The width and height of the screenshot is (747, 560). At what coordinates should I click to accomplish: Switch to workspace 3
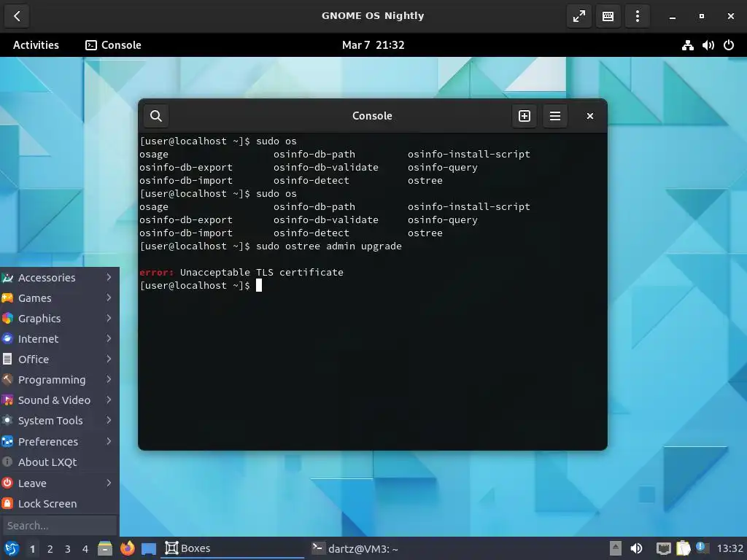(68, 549)
